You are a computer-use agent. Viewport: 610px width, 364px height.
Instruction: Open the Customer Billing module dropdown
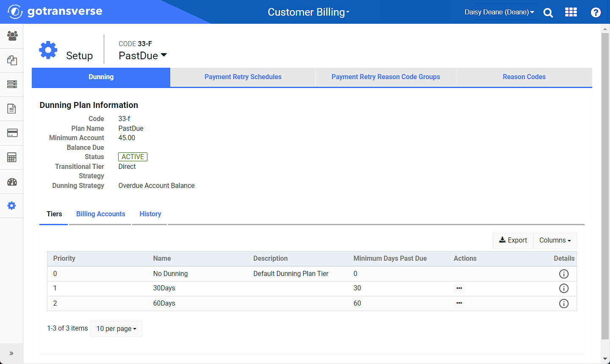point(308,12)
